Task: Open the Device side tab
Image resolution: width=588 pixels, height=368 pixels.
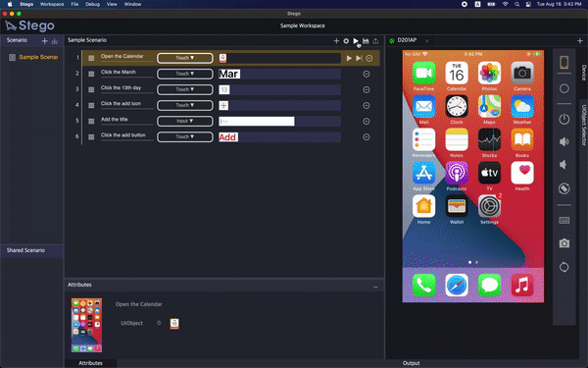Action: tap(584, 73)
